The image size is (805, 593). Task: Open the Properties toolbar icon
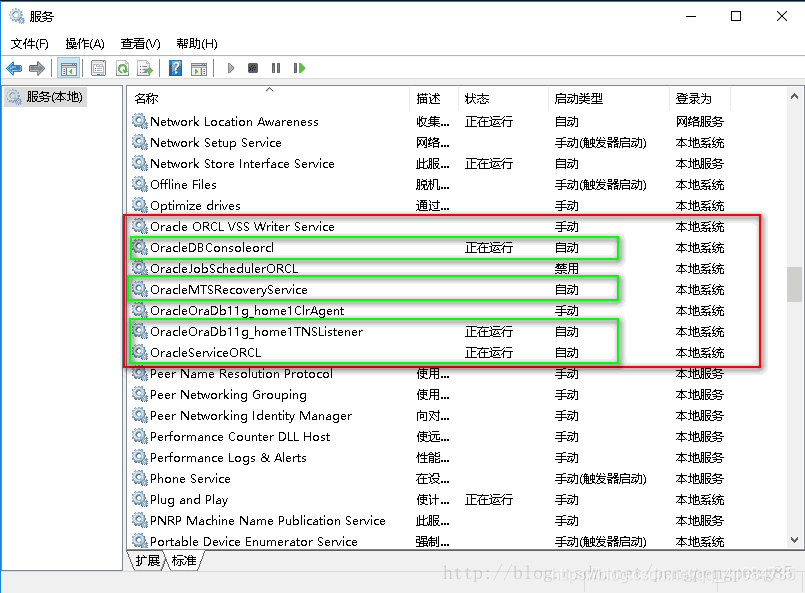tap(98, 68)
